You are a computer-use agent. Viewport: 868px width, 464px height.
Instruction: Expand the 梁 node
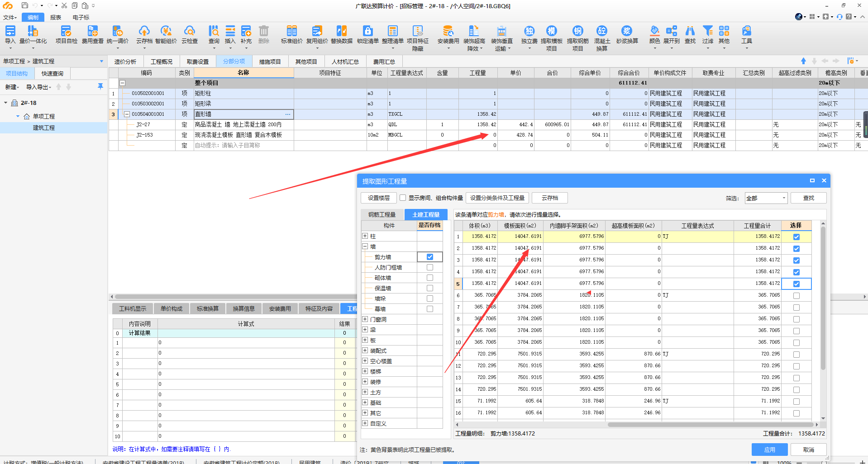pos(365,330)
